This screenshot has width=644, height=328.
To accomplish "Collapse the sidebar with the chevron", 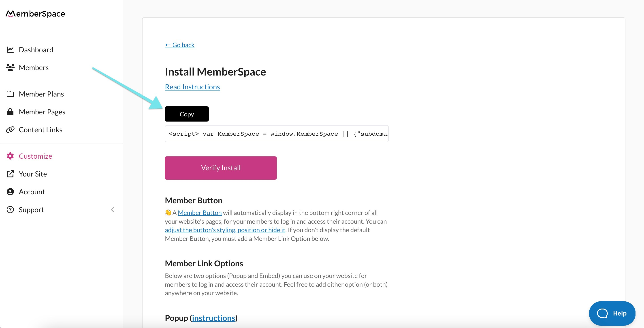I will [113, 209].
